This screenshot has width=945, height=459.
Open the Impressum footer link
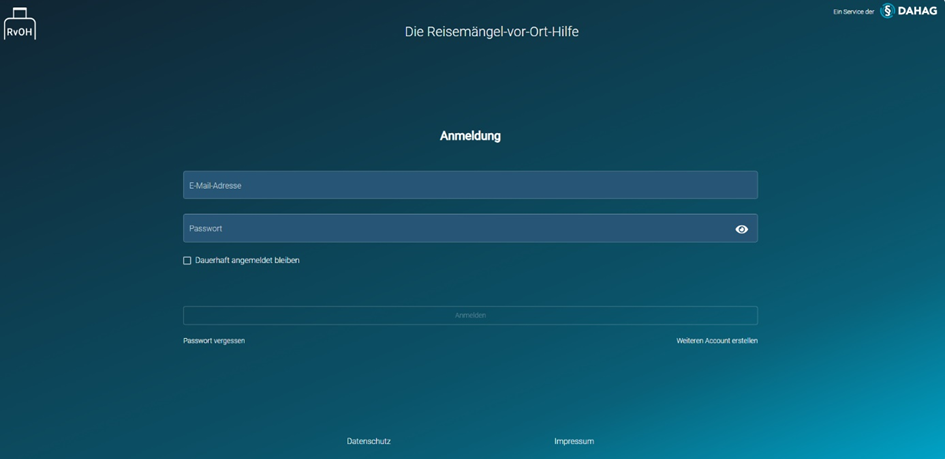point(574,441)
